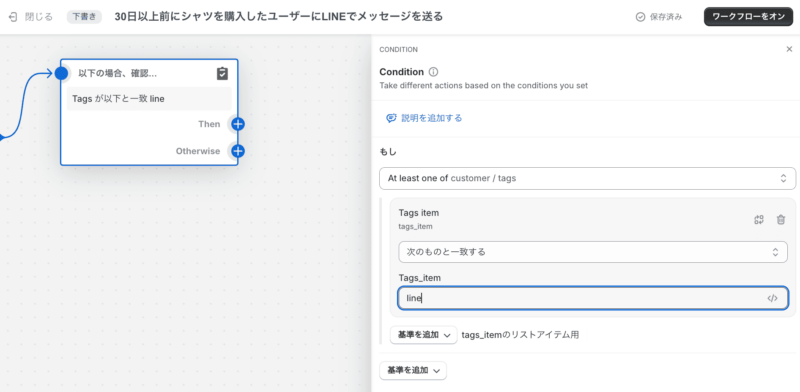Insert variable via code icon in Tags_item field

pos(772,299)
